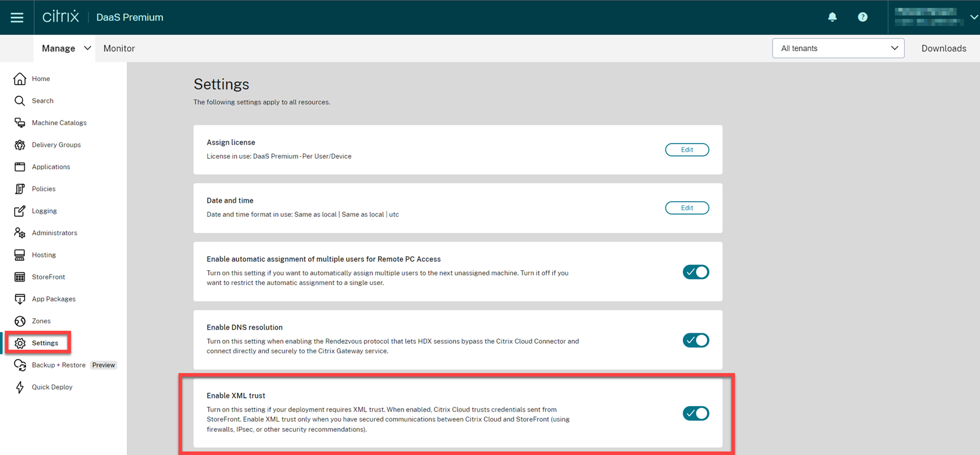Click the Preview badge beside Backup + Restore
This screenshot has width=980, height=455.
tap(103, 365)
